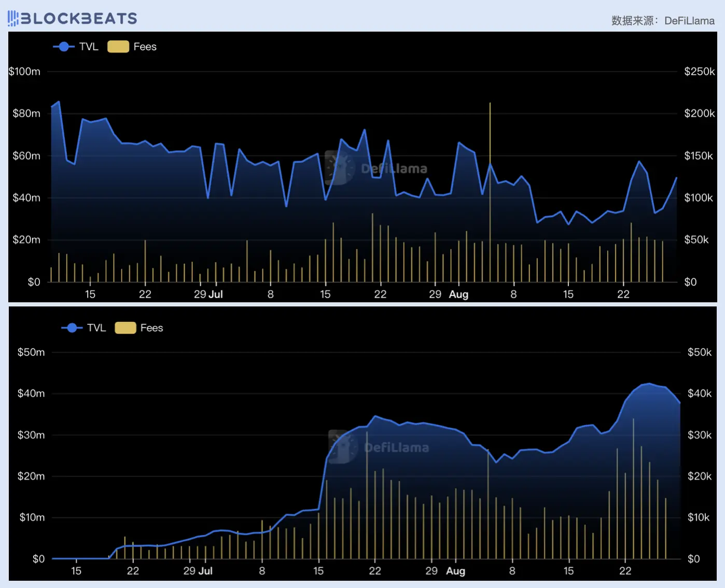Click the BlockBeats logo bars icon
The height and width of the screenshot is (588, 725).
(x=13, y=19)
